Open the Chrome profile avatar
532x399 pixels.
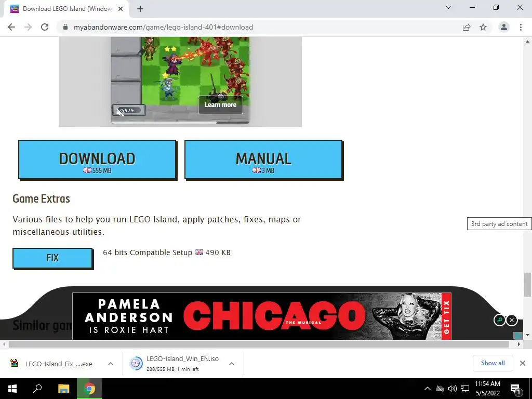pyautogui.click(x=504, y=27)
